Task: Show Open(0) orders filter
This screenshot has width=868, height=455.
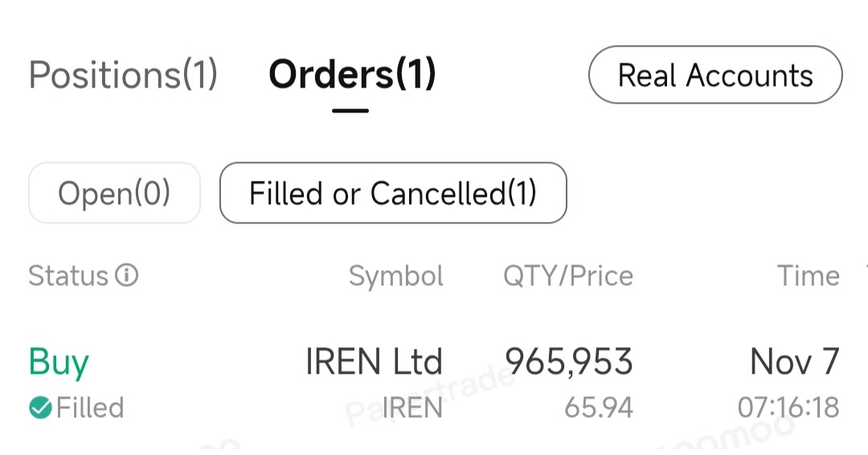Action: tap(114, 193)
